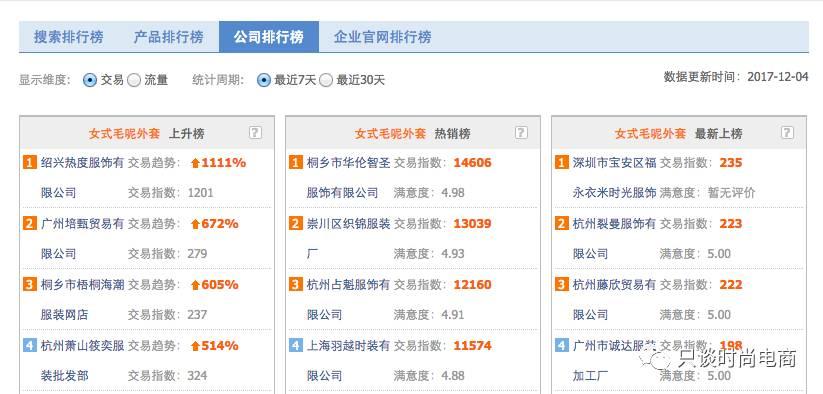Switch to the 搜索排行榜 tab

click(69, 37)
